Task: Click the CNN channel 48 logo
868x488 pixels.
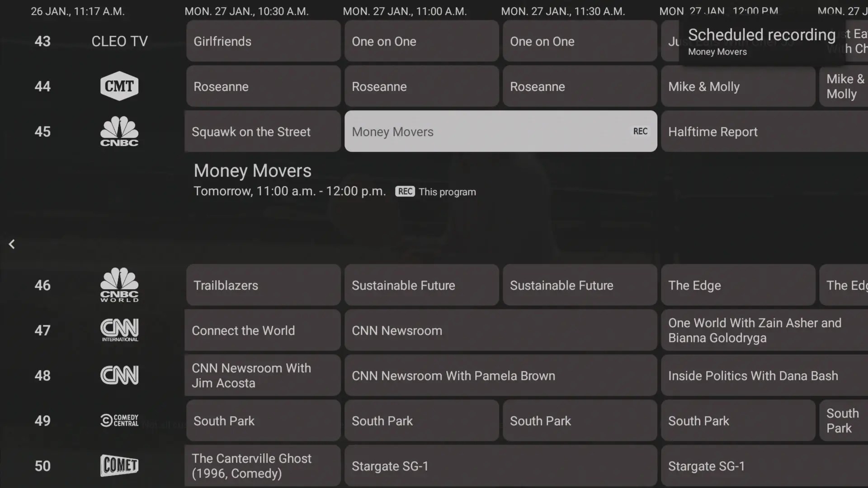Action: click(x=119, y=375)
